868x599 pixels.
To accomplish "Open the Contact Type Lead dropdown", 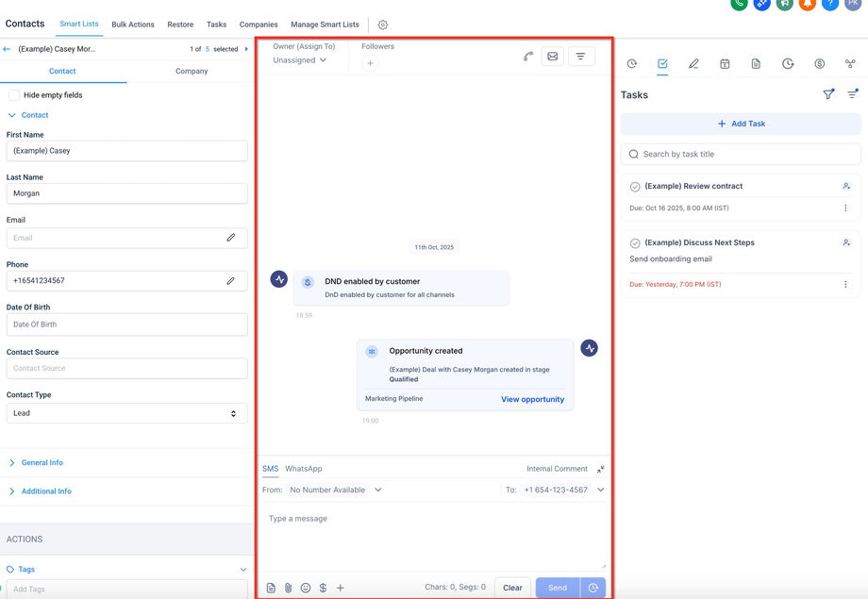I will (x=126, y=413).
